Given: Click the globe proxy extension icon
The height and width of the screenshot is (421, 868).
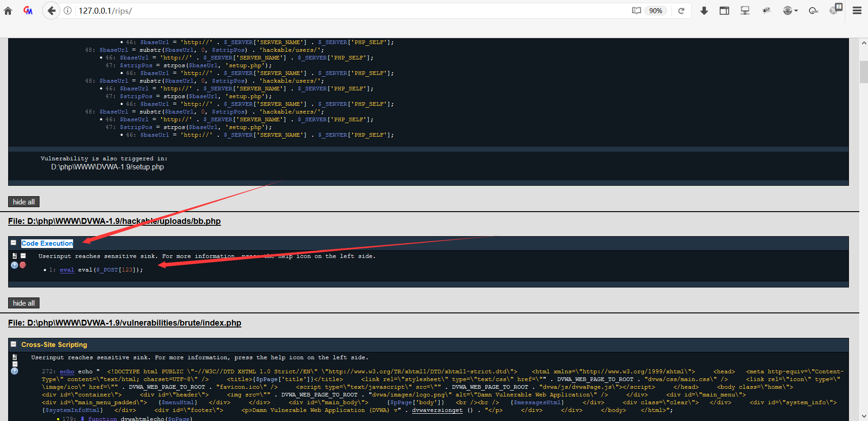Looking at the screenshot, I should (788, 10).
